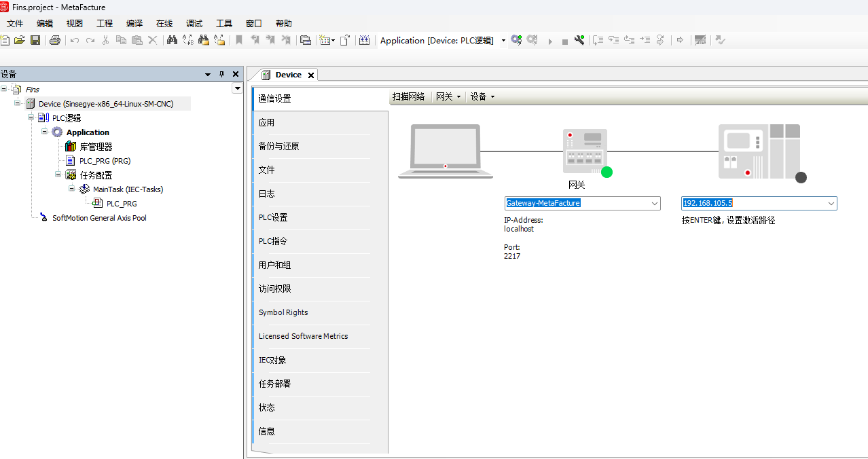Open the 192.168.105.5 address dropdown
This screenshot has width=868, height=459.
[831, 203]
